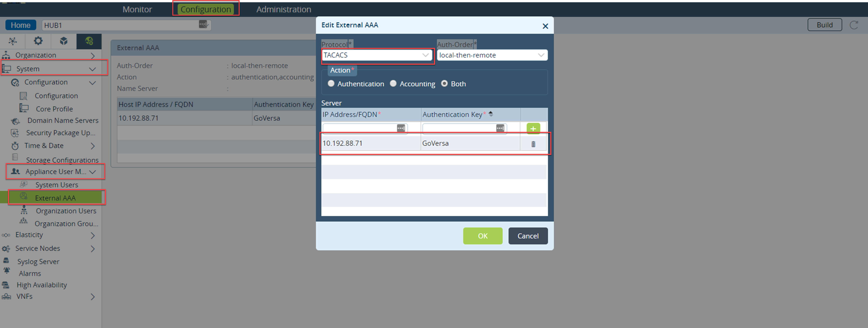Open System Users in the sidebar
The width and height of the screenshot is (868, 328).
click(57, 185)
